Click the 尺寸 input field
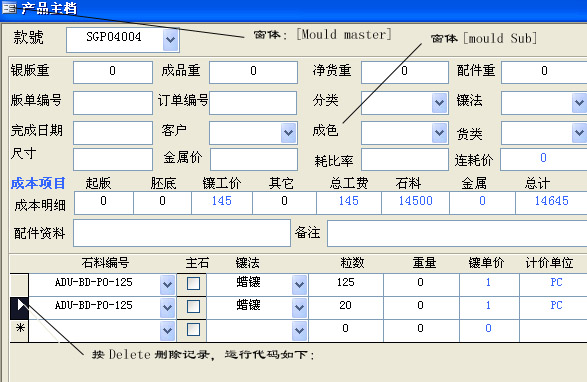The image size is (587, 382). [113, 160]
